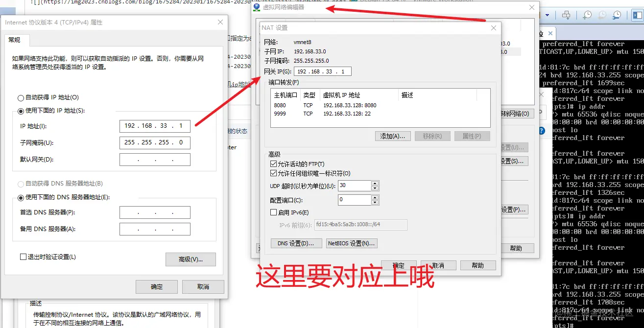644x328 pixels.
Task: Click the empty 默认网关 field
Action: tap(155, 160)
